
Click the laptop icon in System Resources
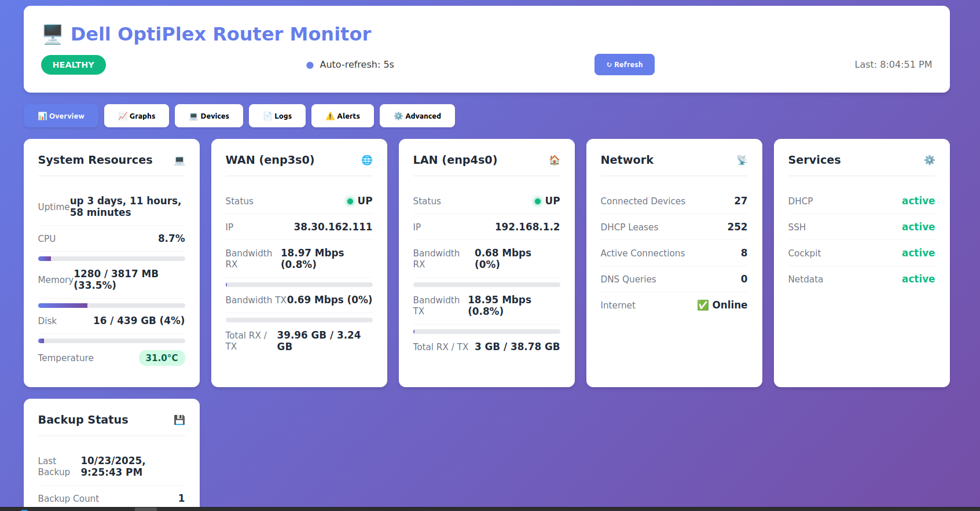click(179, 160)
